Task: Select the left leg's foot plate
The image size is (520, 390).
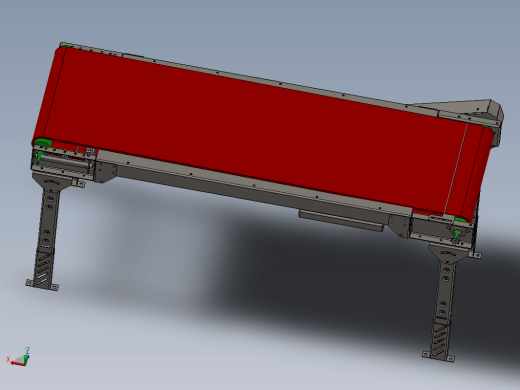Action: pos(42,285)
